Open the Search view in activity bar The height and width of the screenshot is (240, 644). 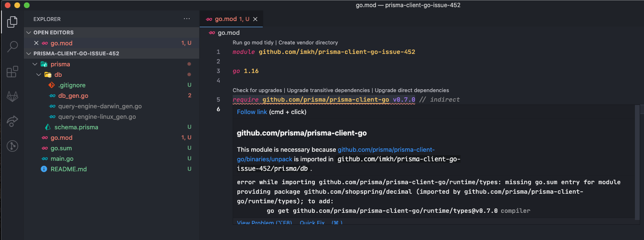tap(12, 47)
